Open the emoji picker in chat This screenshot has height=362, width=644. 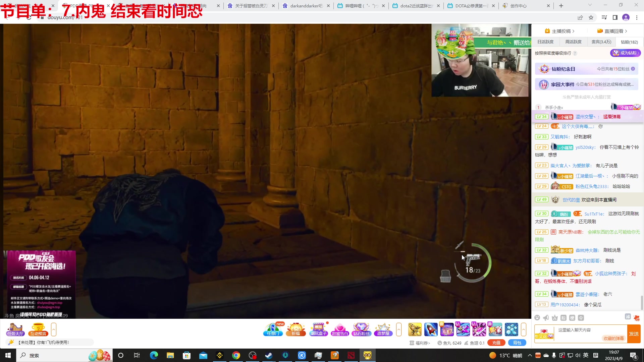coord(537,318)
